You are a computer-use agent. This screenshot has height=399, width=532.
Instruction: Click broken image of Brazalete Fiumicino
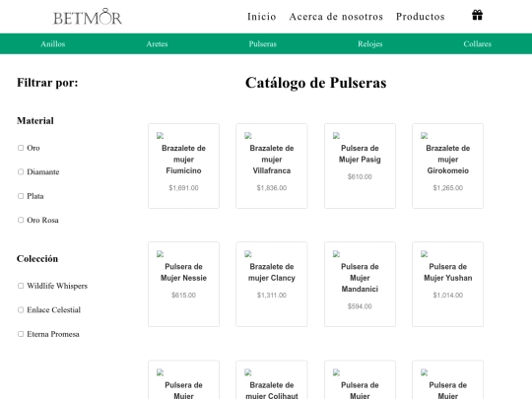[x=161, y=136]
